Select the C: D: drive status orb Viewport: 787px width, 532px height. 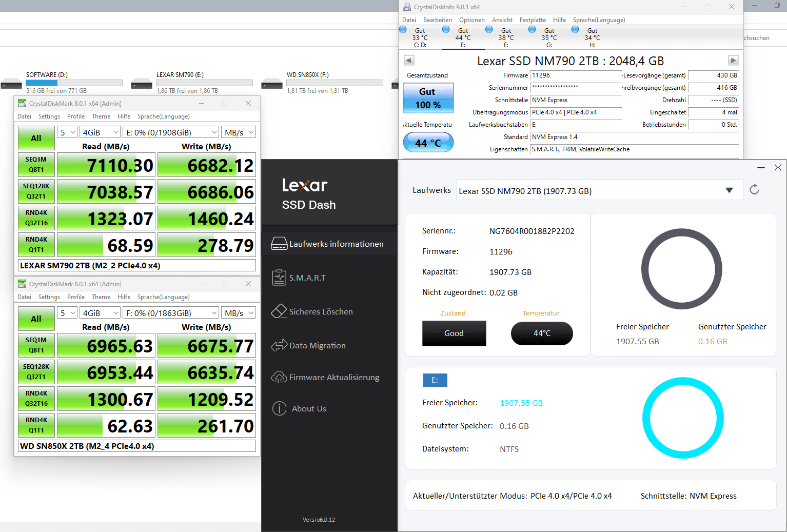click(403, 30)
